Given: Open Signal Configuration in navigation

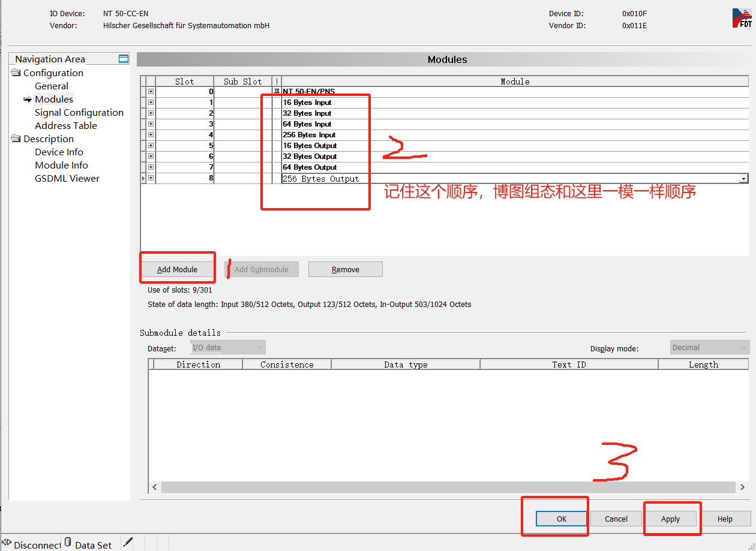Looking at the screenshot, I should coord(79,112).
